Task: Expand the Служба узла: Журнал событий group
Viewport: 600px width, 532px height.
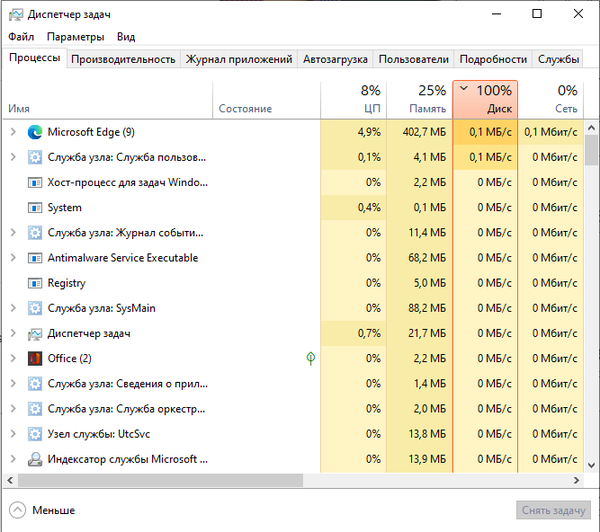Action: pos(12,233)
